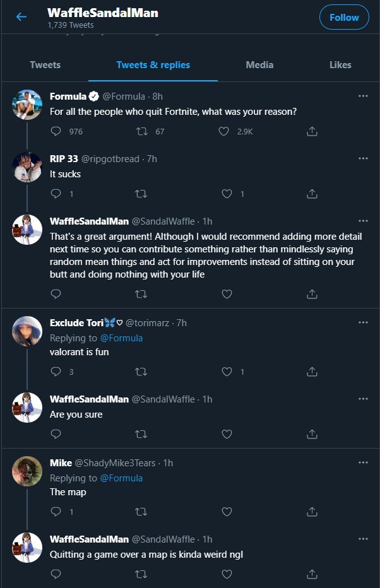Viewport: 380px width, 588px height.
Task: Like the "Are you sure" tweet
Action: tap(227, 433)
